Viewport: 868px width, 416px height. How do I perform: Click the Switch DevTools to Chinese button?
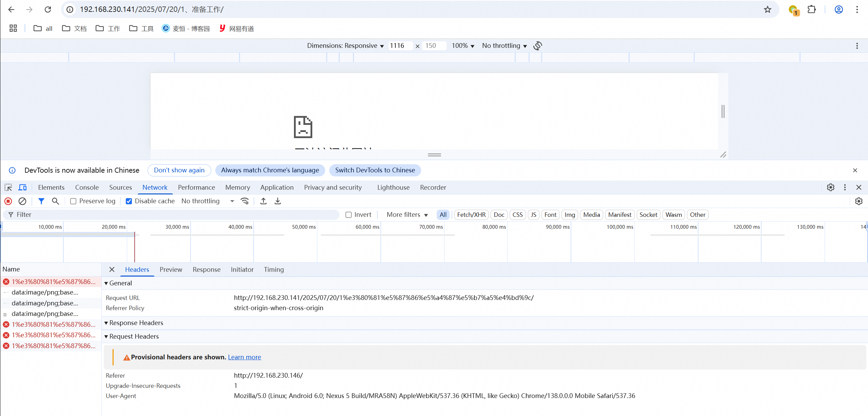coord(375,170)
